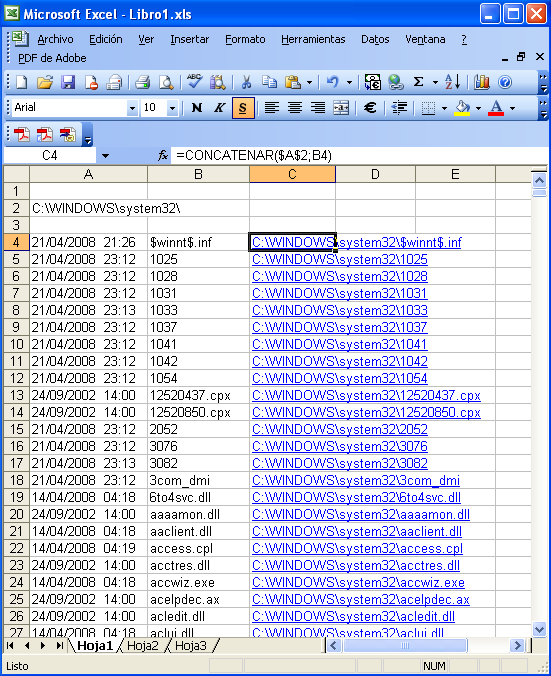Open Print Preview icon
Image resolution: width=551 pixels, height=676 pixels.
click(166, 82)
